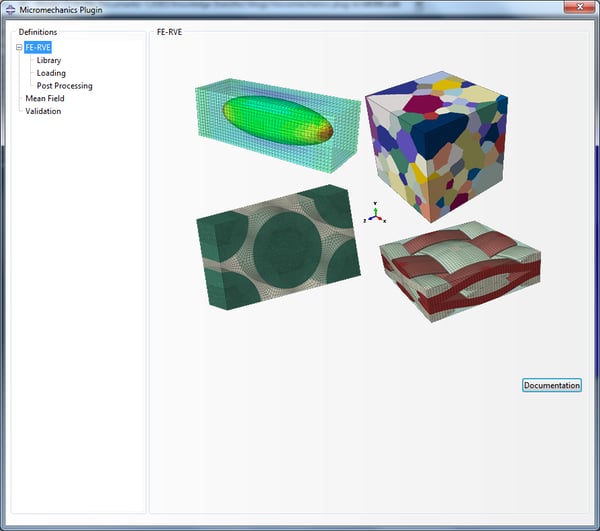Viewport: 600px width, 531px height.
Task: Select the Mean Field definition
Action: pos(45,98)
